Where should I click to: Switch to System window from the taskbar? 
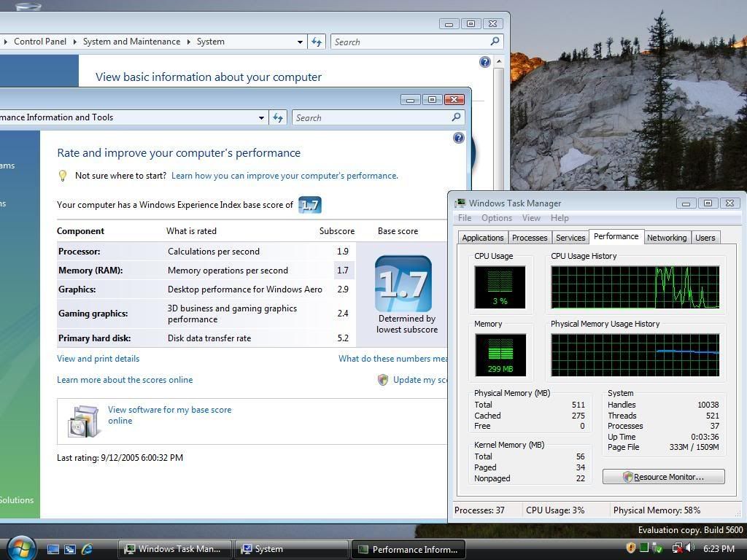coord(293,549)
